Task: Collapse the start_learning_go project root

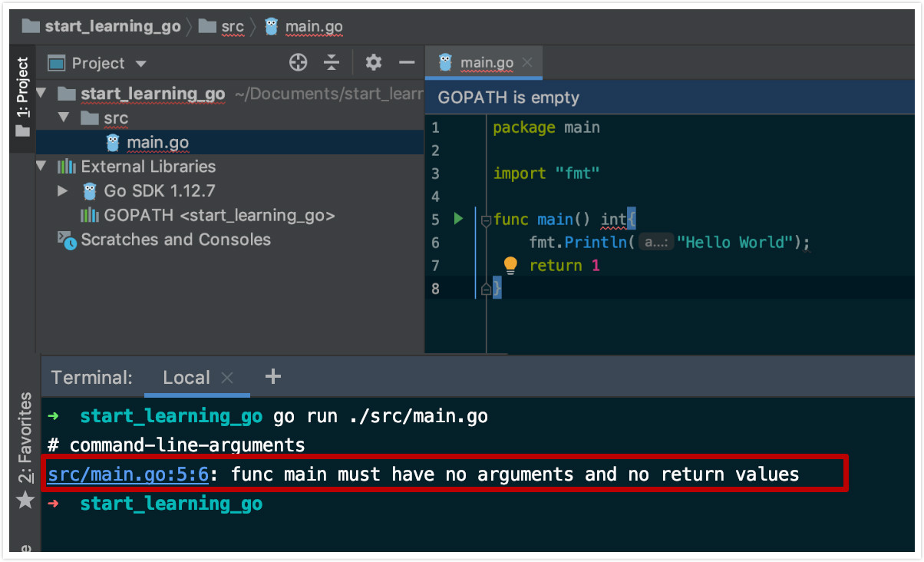Action: pos(41,94)
